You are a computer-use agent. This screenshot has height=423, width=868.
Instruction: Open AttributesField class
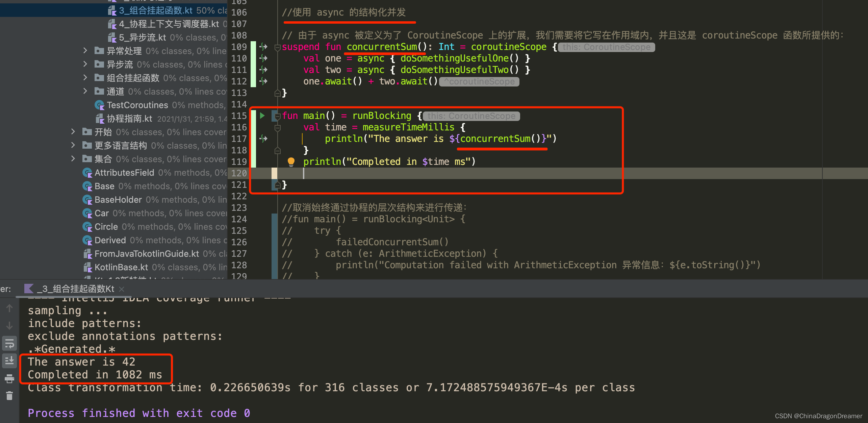click(x=124, y=173)
